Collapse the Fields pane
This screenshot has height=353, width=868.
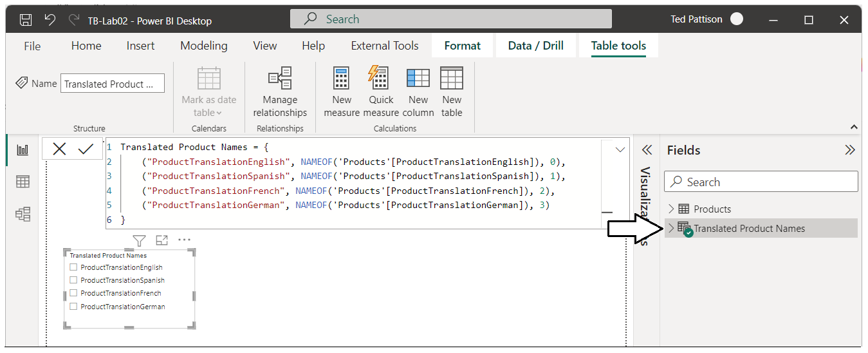point(850,150)
